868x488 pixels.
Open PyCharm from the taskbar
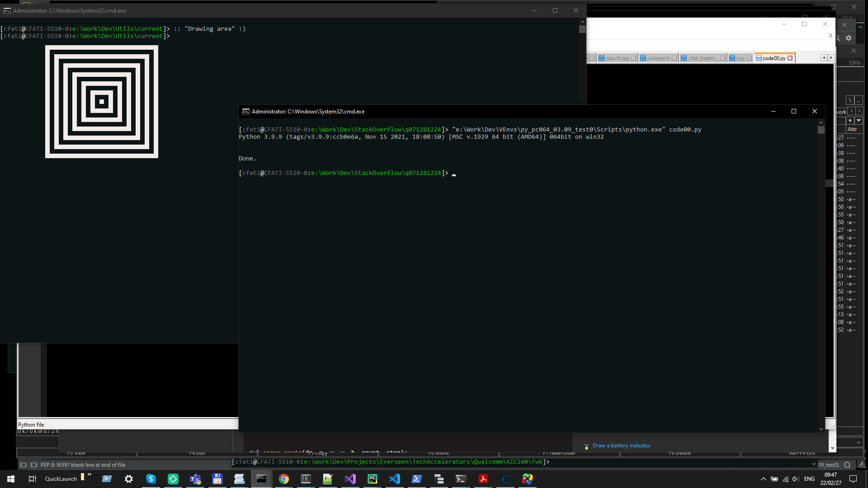tap(373, 479)
